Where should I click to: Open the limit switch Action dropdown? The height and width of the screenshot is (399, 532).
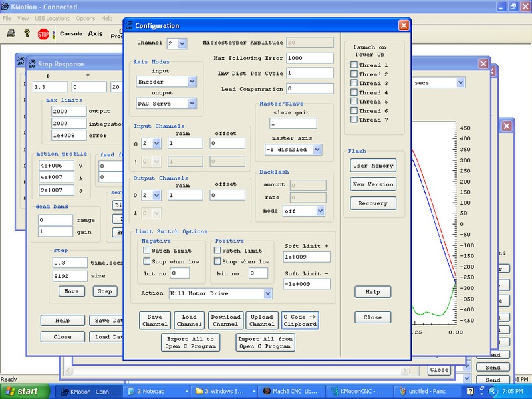click(267, 293)
